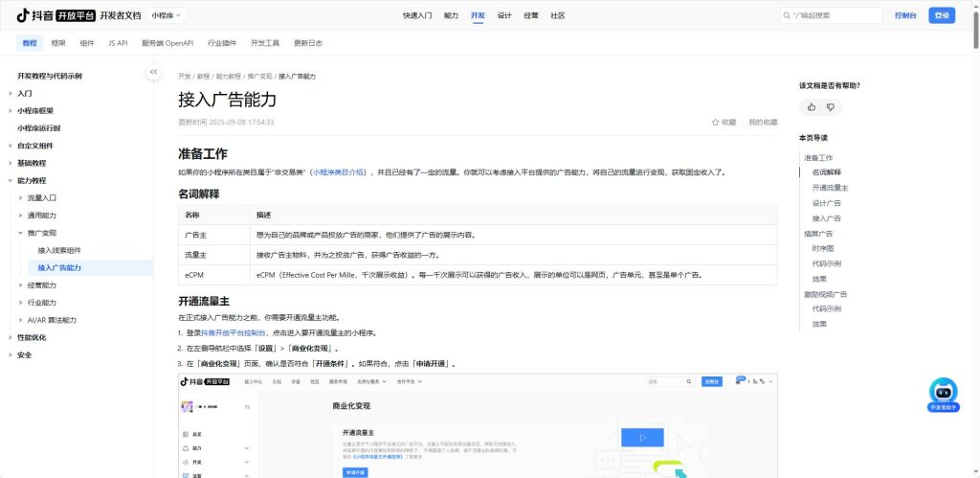Open the 开发者助手 robot assistant
Image resolution: width=980 pixels, height=478 pixels.
(943, 396)
